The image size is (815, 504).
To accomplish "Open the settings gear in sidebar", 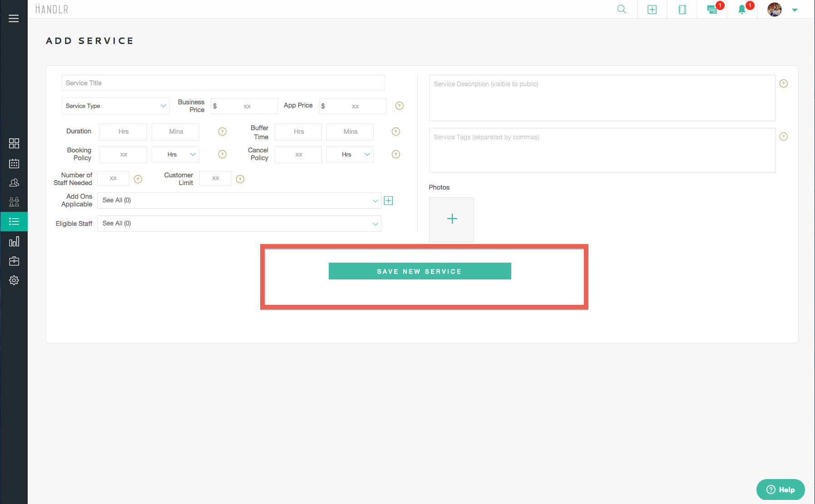I will [x=14, y=280].
